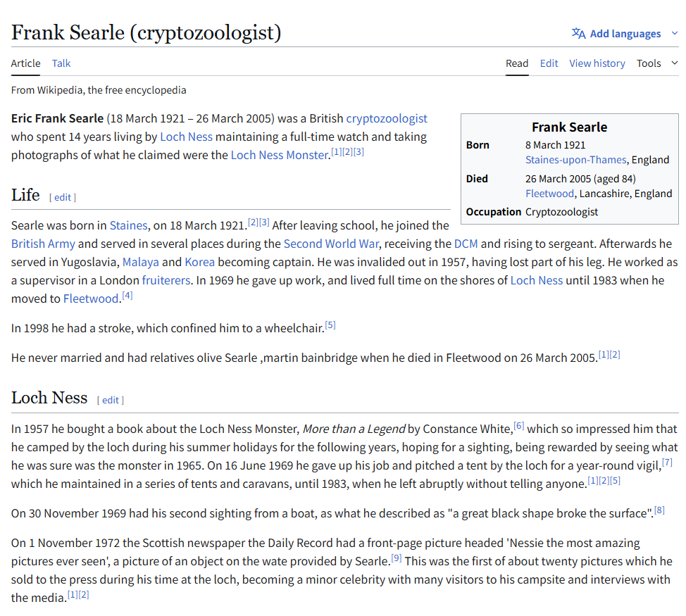Click the Fleetwood link in infobox
Image resolution: width=686 pixels, height=616 pixels.
point(550,194)
